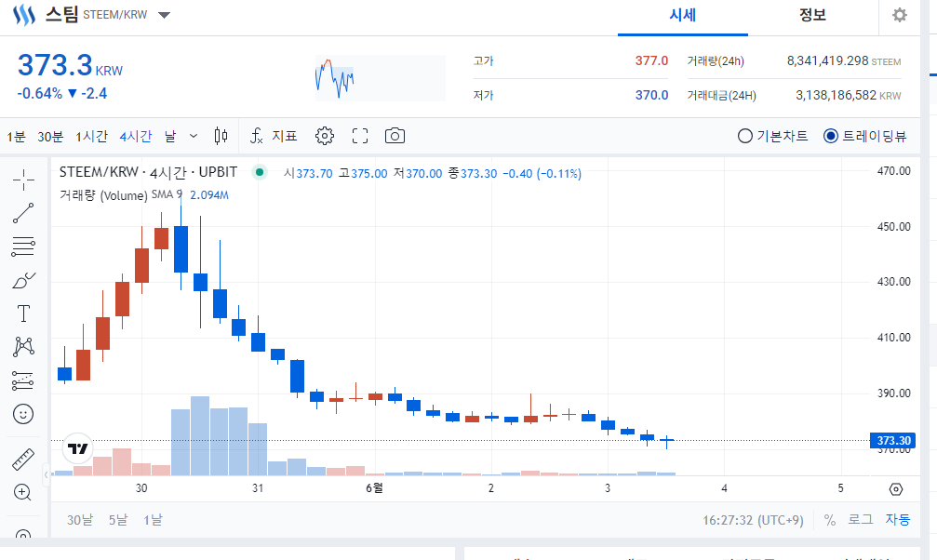This screenshot has width=937, height=560.
Task: Click the volume SMA value 2.094M
Action: 209,194
